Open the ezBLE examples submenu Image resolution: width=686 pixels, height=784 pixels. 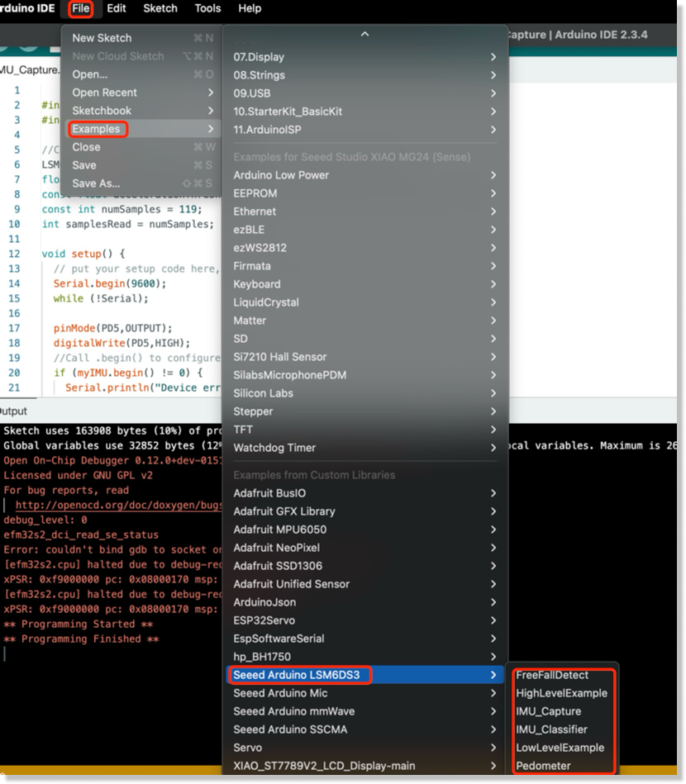coord(364,230)
